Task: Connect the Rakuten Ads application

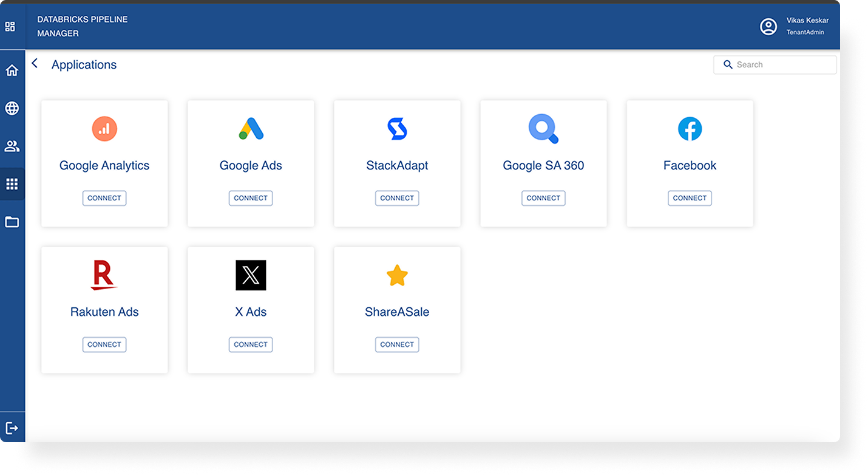Action: point(104,344)
